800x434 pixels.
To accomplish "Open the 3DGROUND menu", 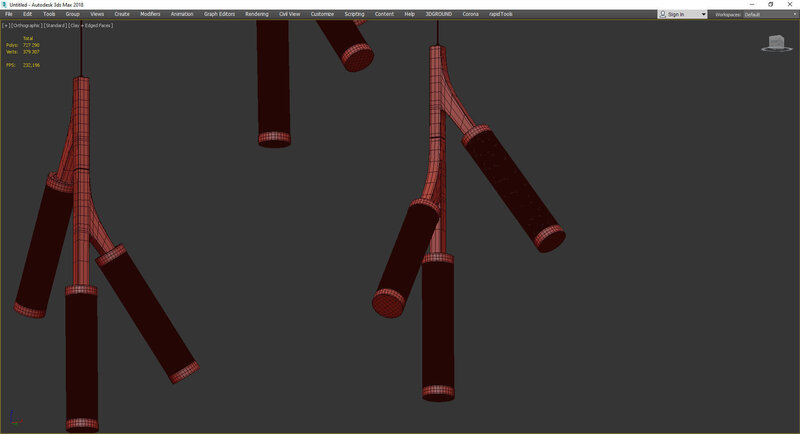I will [x=438, y=14].
